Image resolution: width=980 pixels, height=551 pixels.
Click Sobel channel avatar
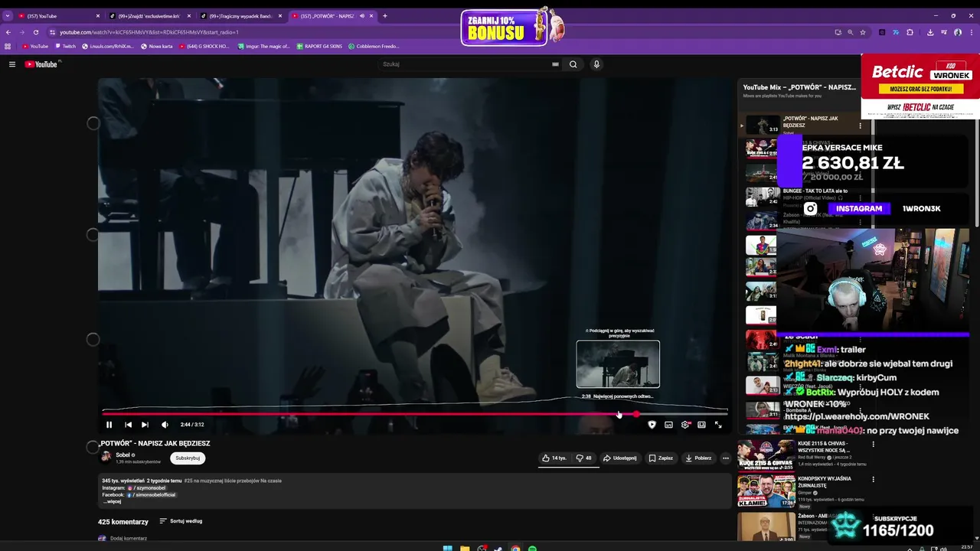tap(106, 458)
